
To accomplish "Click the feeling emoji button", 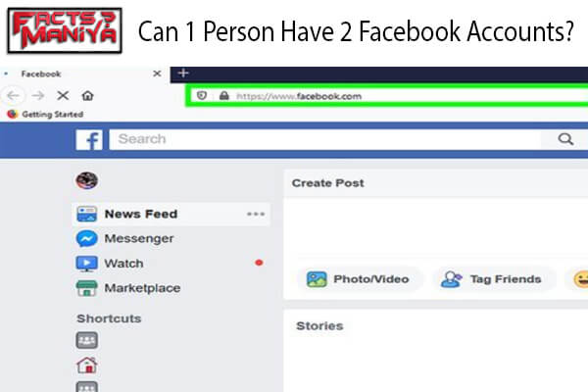I will tap(580, 279).
